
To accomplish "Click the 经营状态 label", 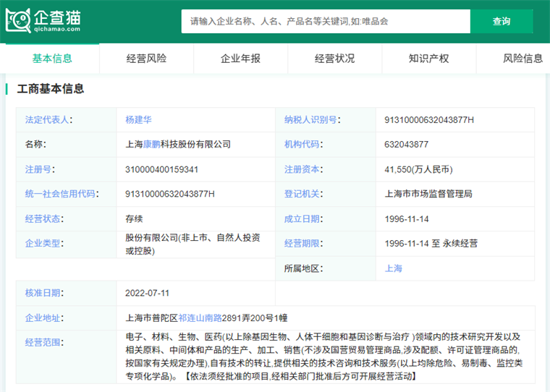I will pyautogui.click(x=44, y=219).
